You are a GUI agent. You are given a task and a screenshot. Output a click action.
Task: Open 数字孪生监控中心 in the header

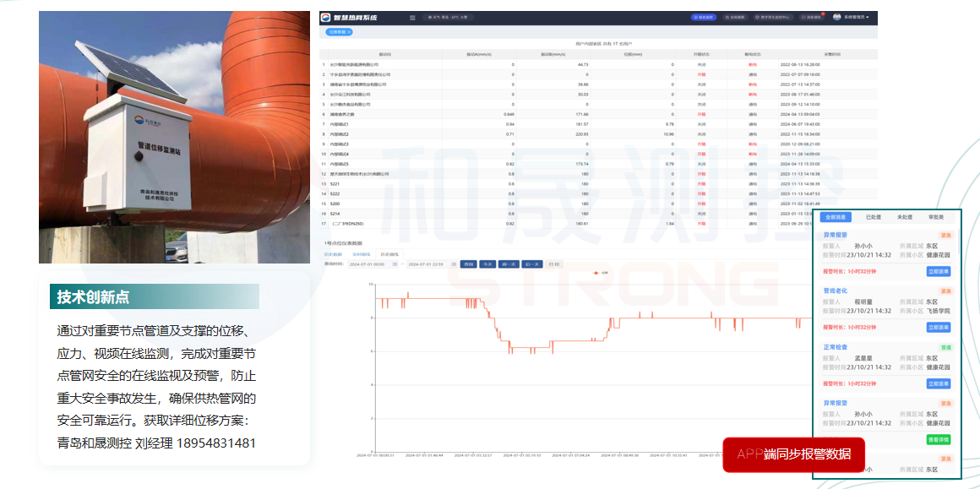[773, 18]
